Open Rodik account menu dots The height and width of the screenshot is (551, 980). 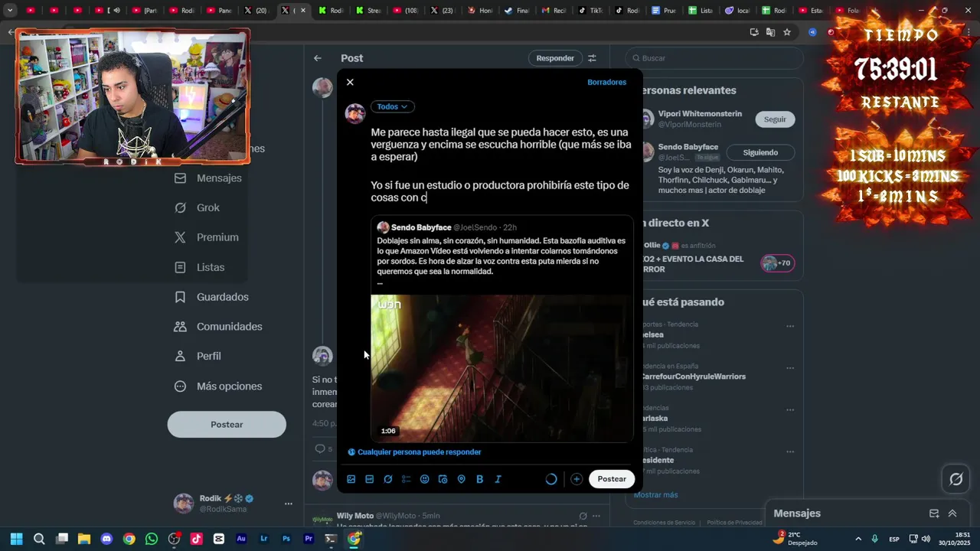[289, 504]
